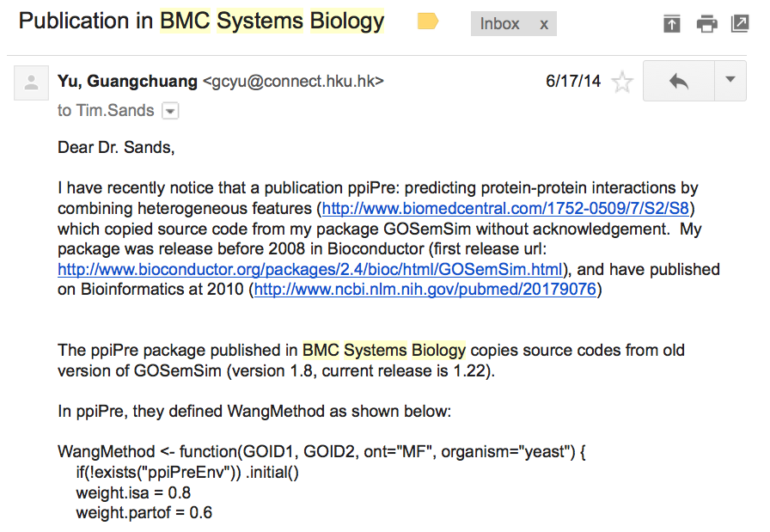Remove the Inbox label with x
This screenshot has width=770, height=532.
click(544, 24)
